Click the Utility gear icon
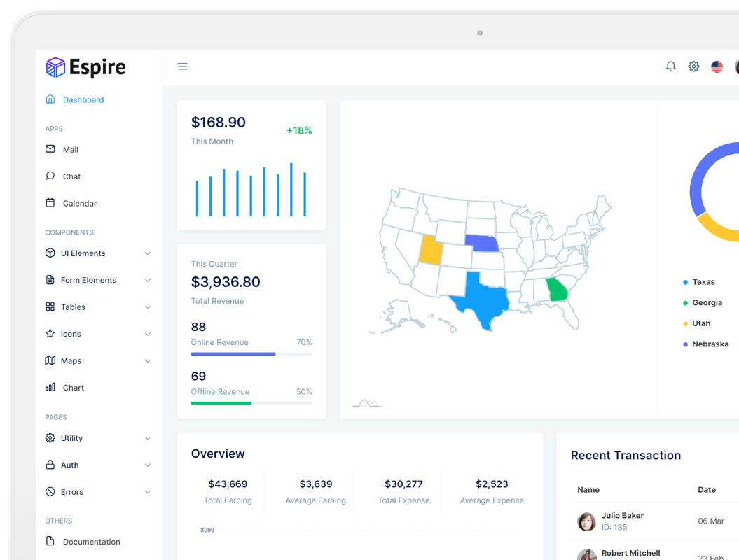This screenshot has height=560, width=739. pos(50,437)
